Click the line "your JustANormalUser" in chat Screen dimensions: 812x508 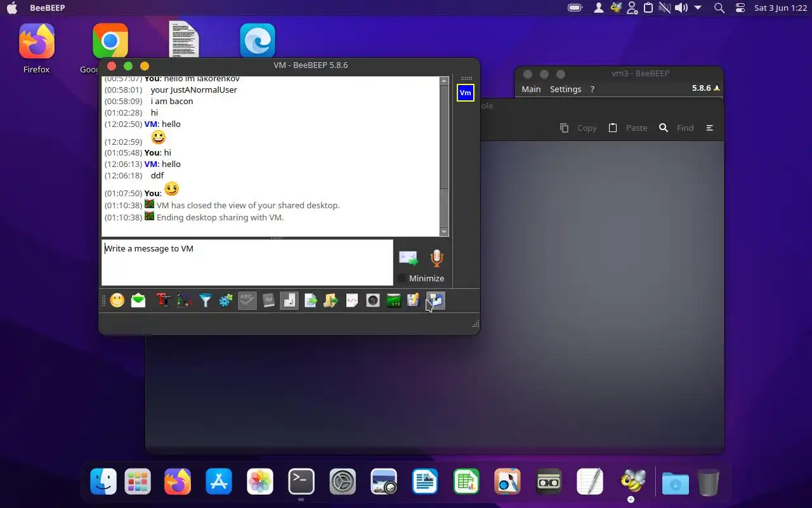pos(194,90)
